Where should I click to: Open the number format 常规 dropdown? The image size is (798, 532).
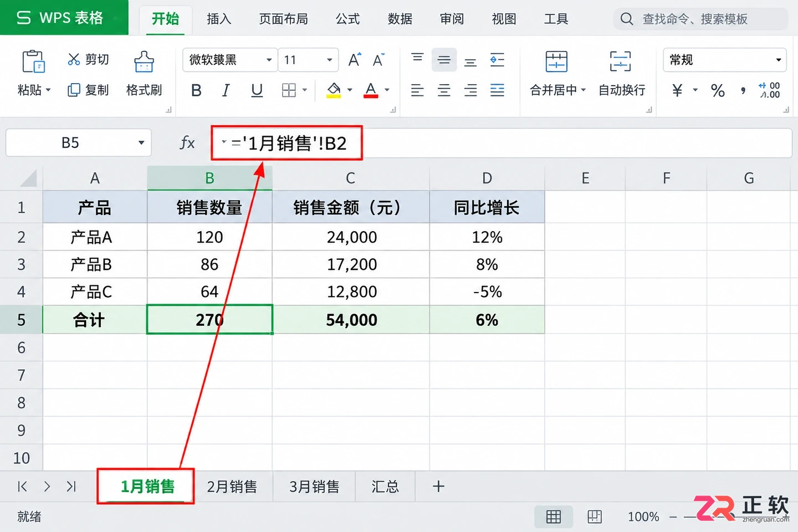click(779, 60)
